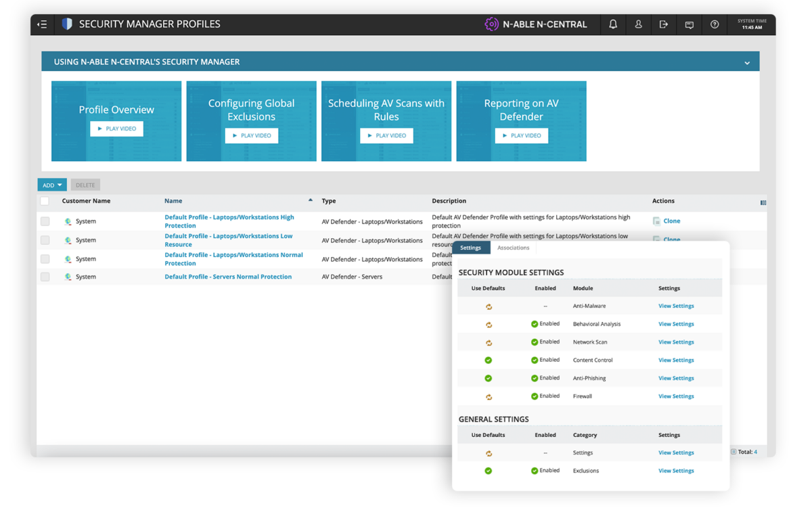
Task: Switch to the Associations tab
Action: pos(513,247)
